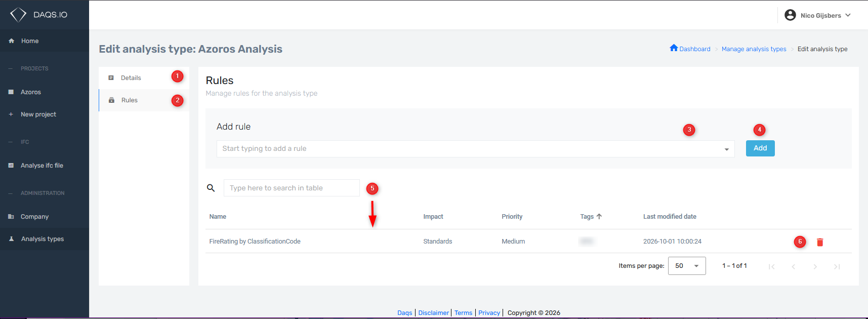
Task: Click the user avatar icon
Action: click(x=790, y=15)
